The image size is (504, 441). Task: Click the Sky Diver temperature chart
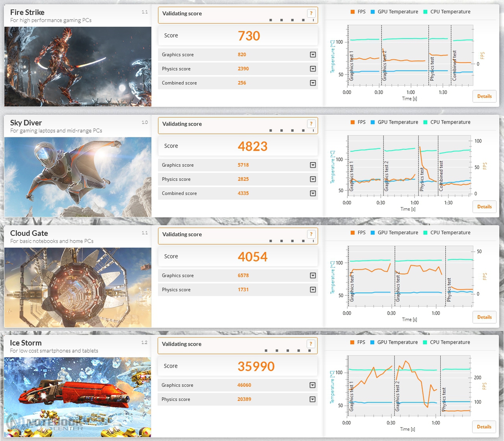click(x=409, y=166)
